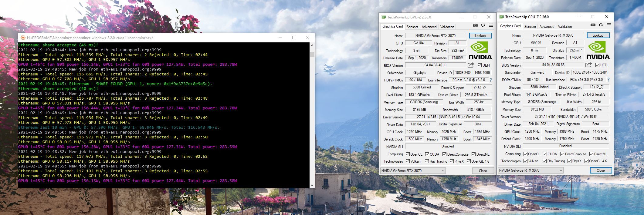Click BIOS version field 94.04.3A.00.88

(553, 65)
